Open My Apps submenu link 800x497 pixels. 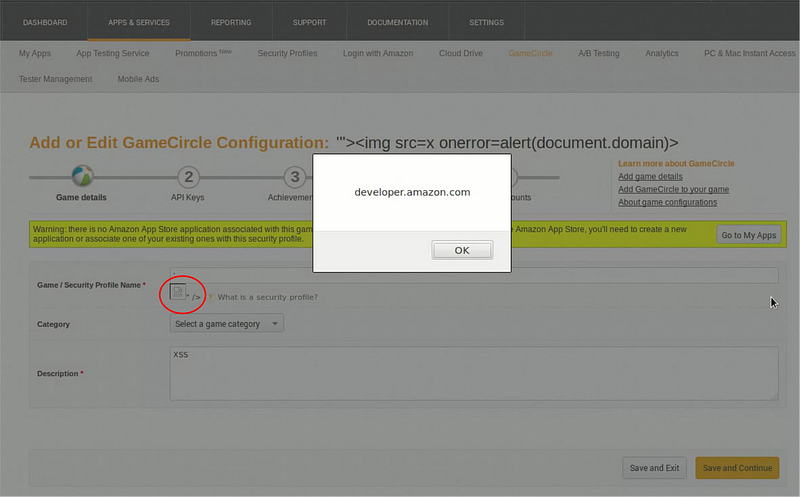tap(35, 53)
